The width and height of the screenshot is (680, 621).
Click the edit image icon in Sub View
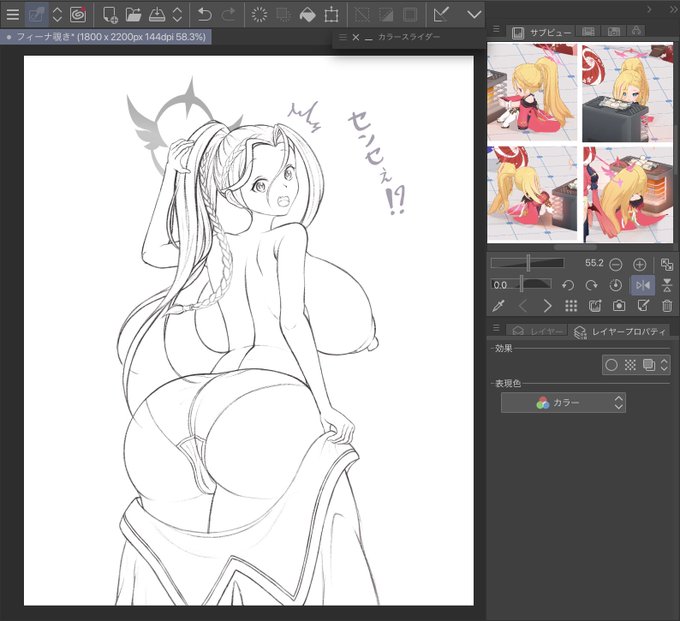(x=643, y=306)
